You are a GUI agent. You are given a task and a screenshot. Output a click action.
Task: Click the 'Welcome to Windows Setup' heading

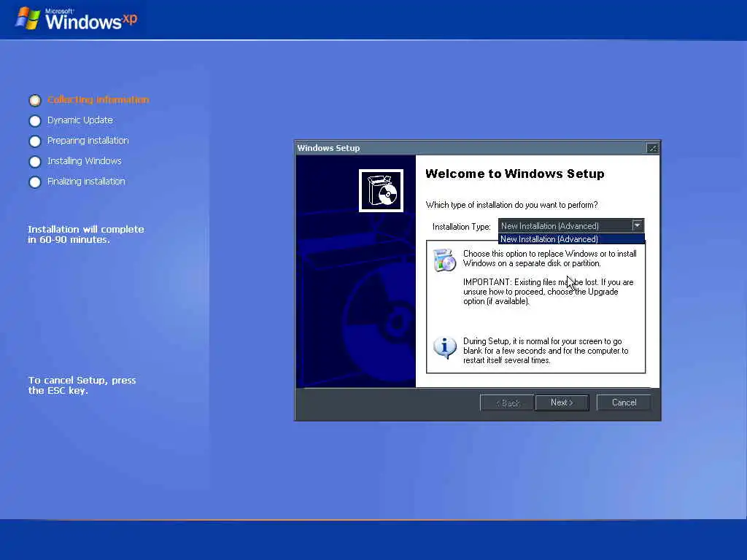pyautogui.click(x=514, y=174)
